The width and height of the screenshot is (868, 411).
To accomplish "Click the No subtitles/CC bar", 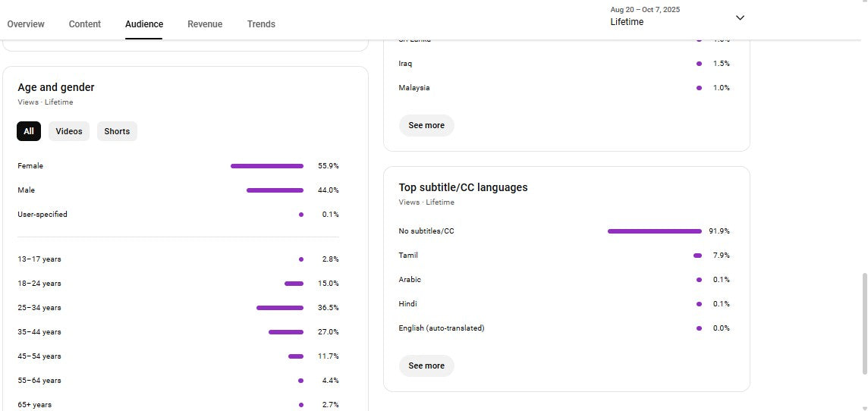I will click(x=655, y=231).
